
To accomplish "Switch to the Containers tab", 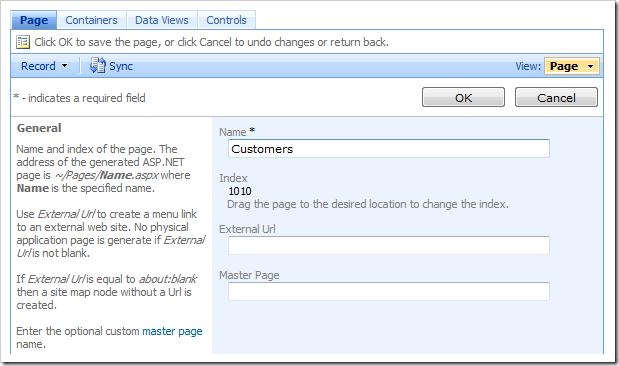I will [x=92, y=20].
